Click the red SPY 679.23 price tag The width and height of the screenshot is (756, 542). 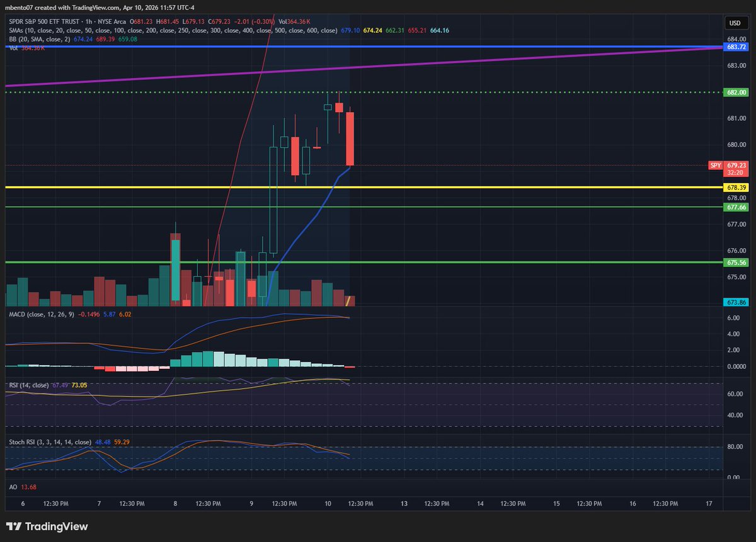pyautogui.click(x=728, y=166)
